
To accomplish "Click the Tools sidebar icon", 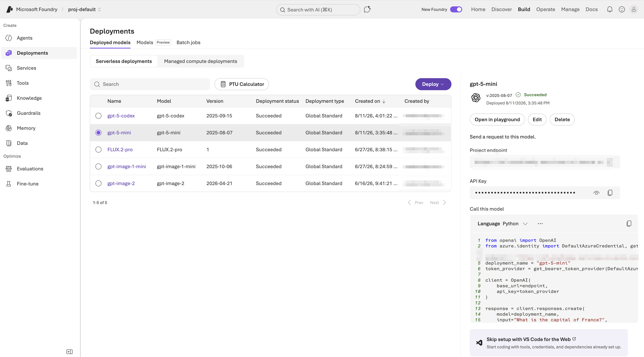I will click(x=9, y=83).
